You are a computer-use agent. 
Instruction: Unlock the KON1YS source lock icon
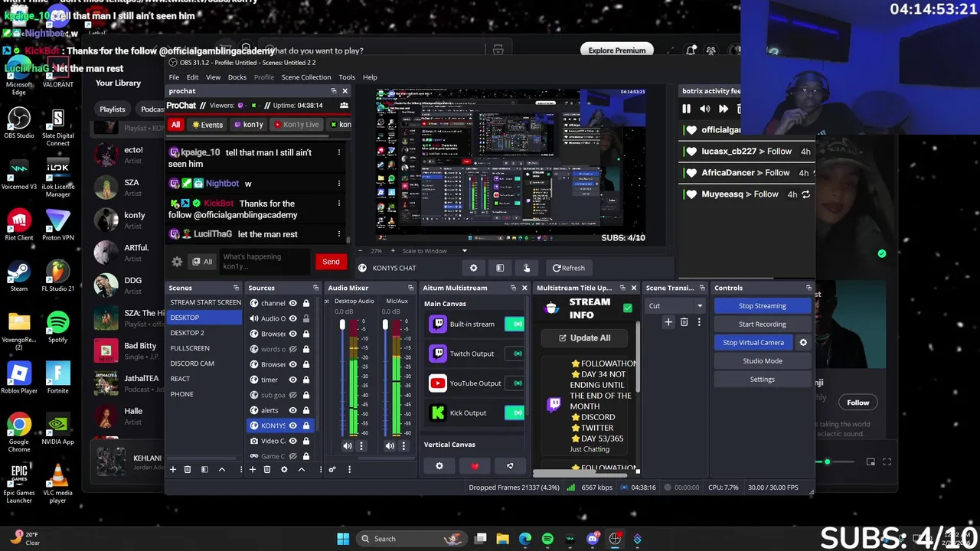tap(306, 425)
